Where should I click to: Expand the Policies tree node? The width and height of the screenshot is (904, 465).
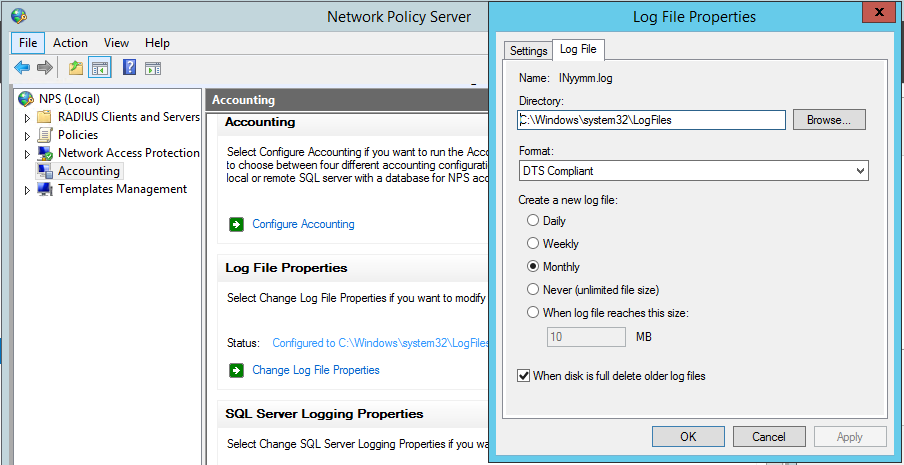(27, 136)
